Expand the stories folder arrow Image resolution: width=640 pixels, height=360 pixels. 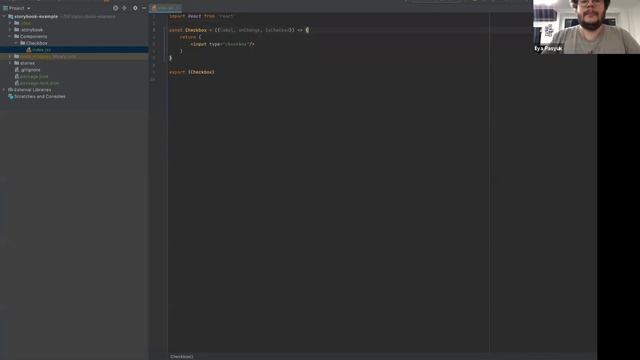(10, 63)
